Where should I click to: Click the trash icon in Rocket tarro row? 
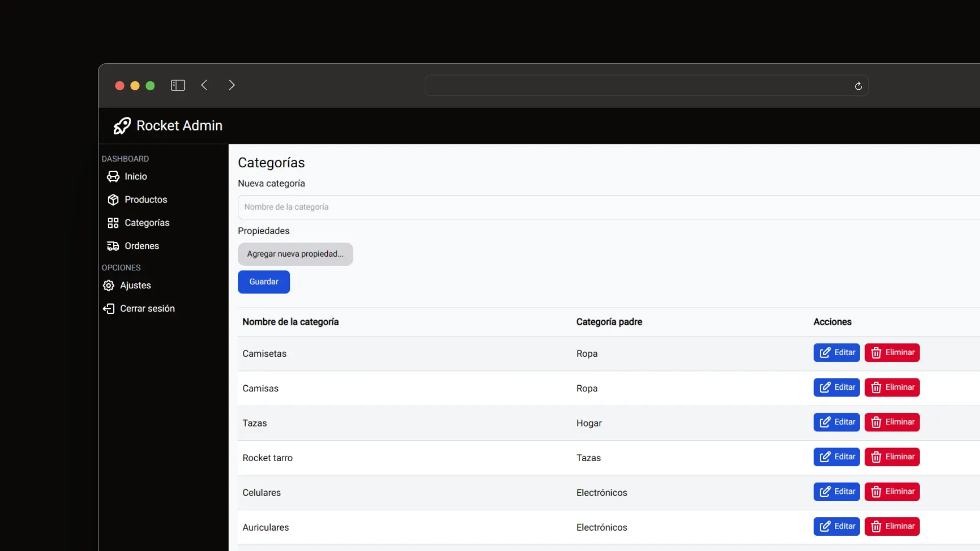pos(876,457)
